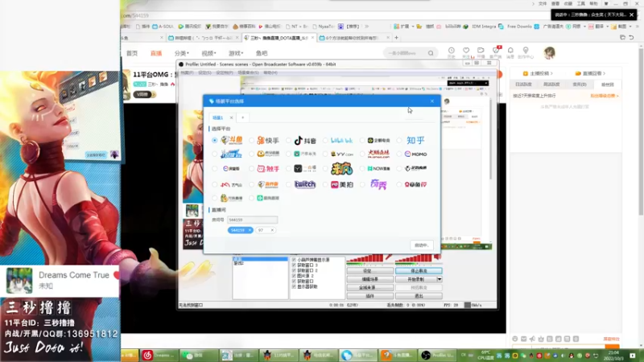Expand the 分类 category dropdown
This screenshot has height=362, width=644.
click(182, 53)
